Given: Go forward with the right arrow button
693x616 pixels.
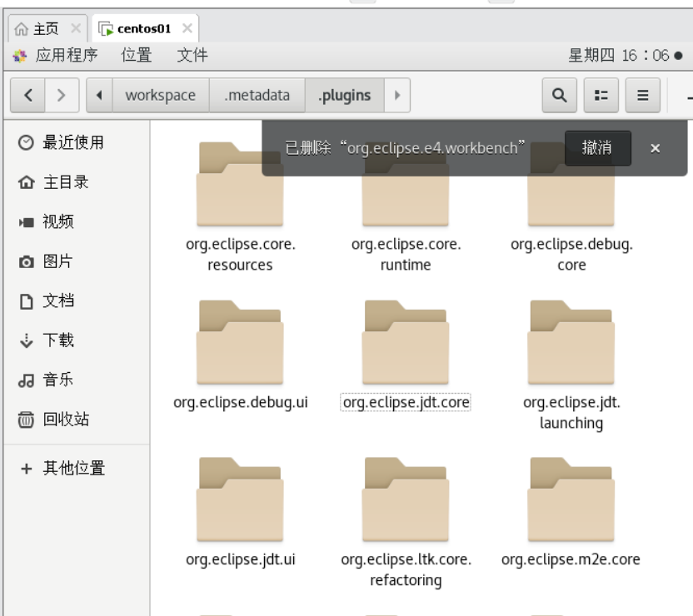Looking at the screenshot, I should point(62,95).
